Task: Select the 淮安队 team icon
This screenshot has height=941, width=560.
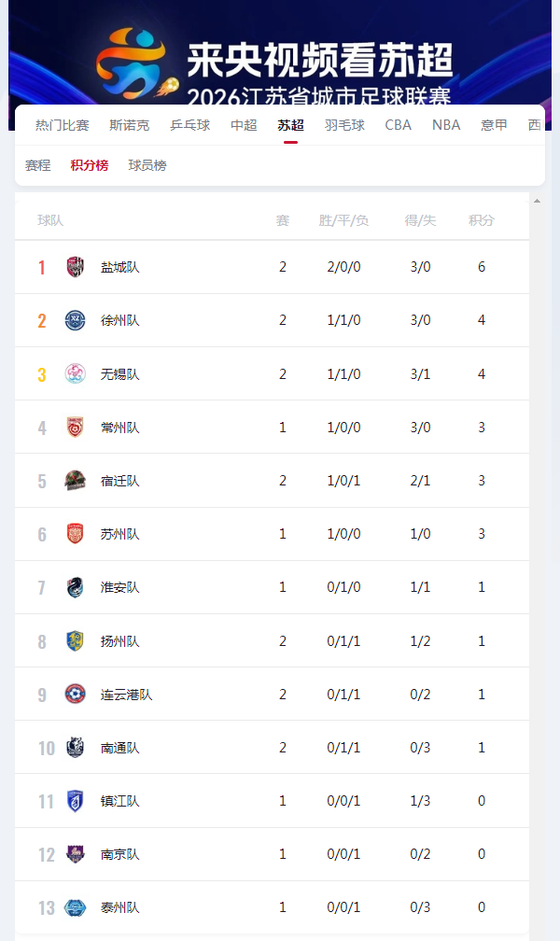Action: 76,586
